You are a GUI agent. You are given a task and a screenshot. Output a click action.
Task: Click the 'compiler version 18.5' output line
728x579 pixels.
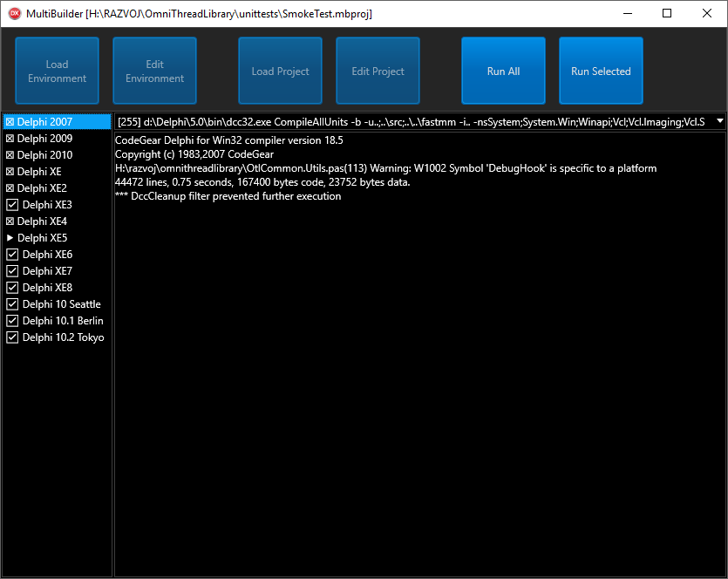(229, 140)
